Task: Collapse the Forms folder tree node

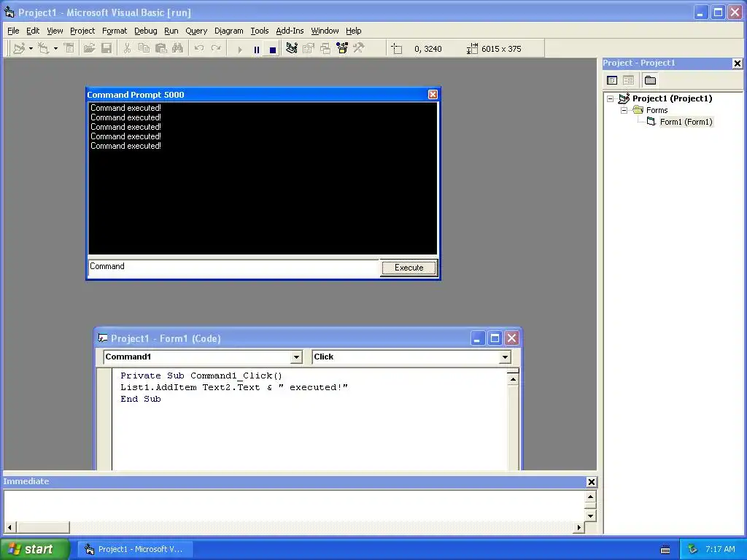Action: 624,111
